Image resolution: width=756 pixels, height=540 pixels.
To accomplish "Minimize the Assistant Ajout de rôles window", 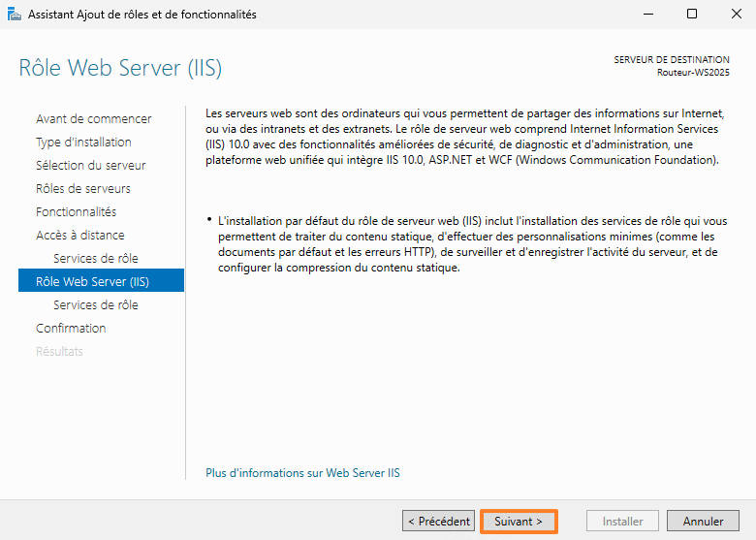I will coord(647,15).
